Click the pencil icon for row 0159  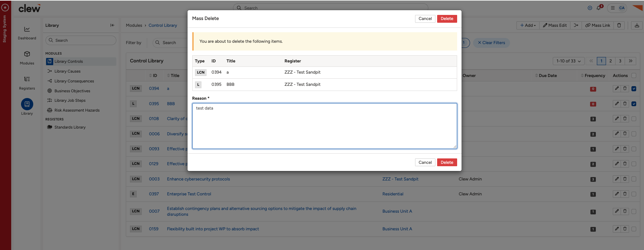click(x=617, y=229)
